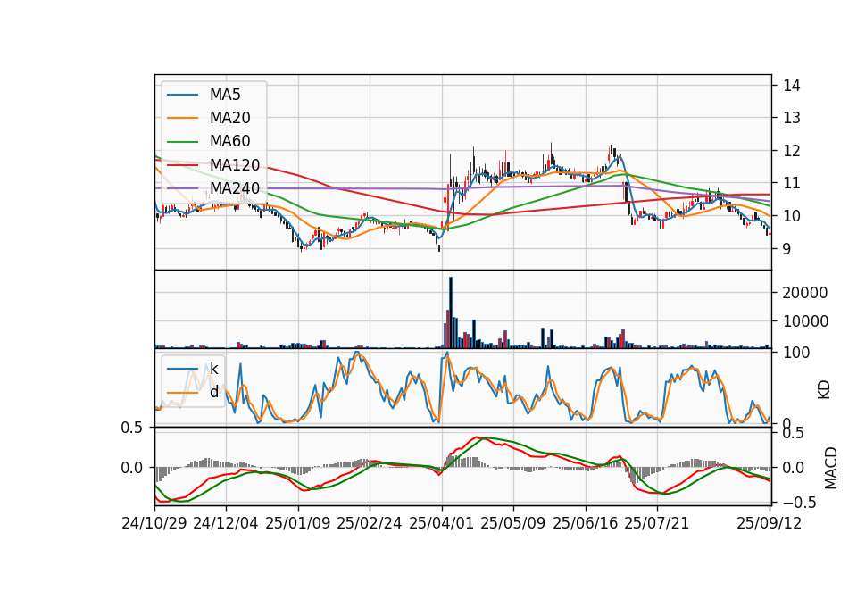Click the KD axis value 100
The height and width of the screenshot is (616, 857).
(x=796, y=353)
